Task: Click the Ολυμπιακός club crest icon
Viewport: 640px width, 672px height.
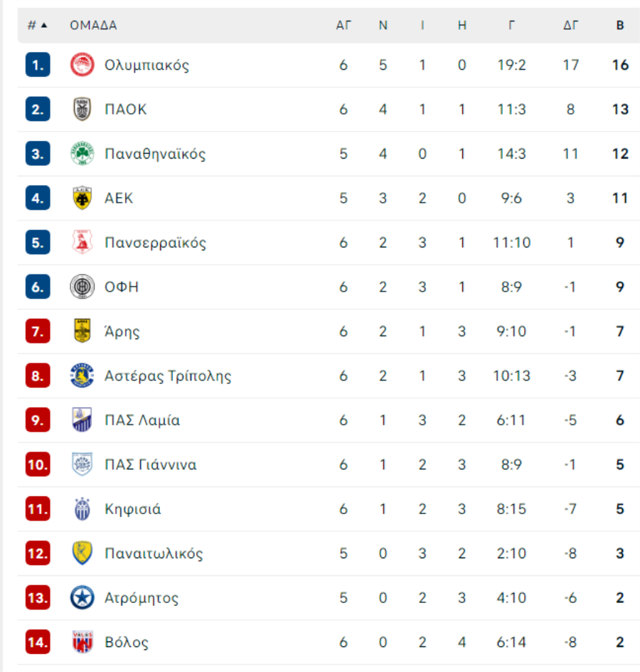Action: pyautogui.click(x=82, y=65)
